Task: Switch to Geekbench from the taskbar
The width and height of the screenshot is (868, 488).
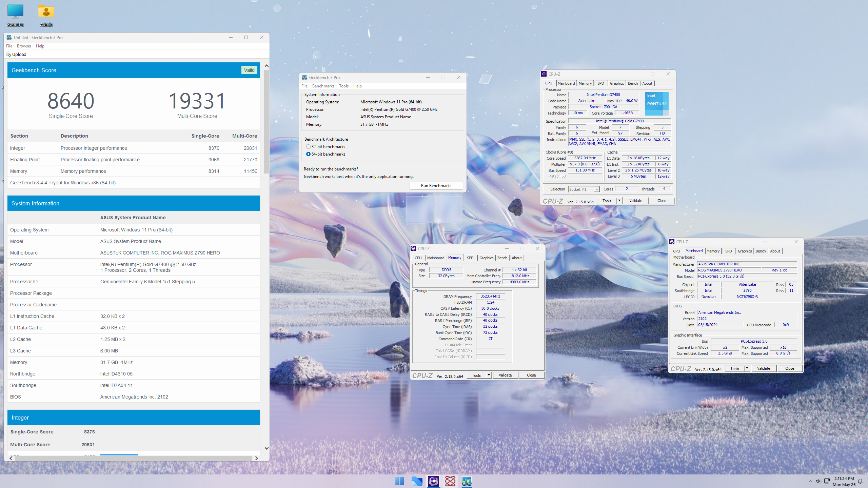Action: [467, 481]
